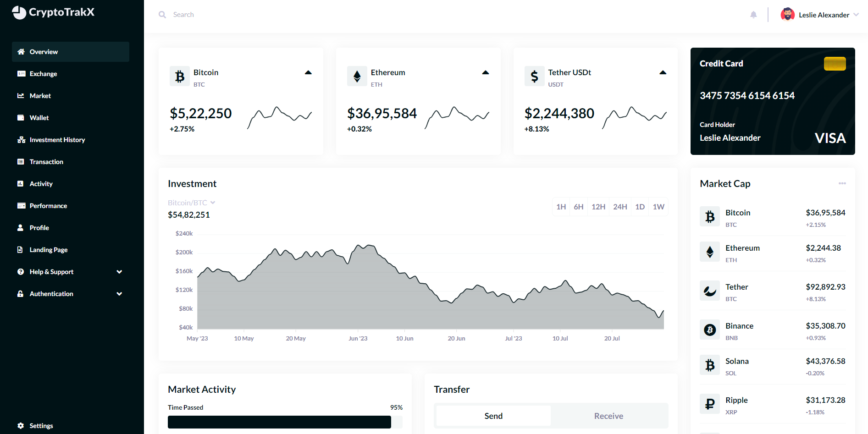Collapse the Bitcoin card with its arrow toggle

click(x=308, y=72)
